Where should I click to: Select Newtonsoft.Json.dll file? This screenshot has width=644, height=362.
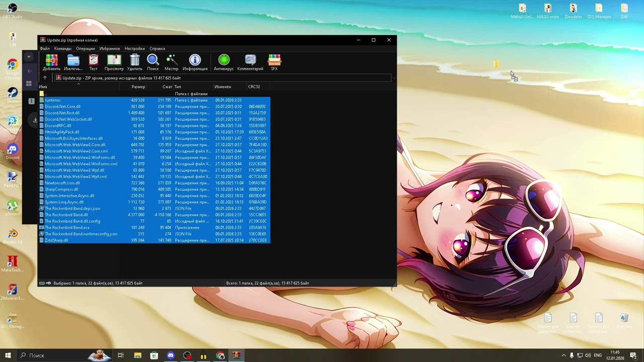click(154, 183)
